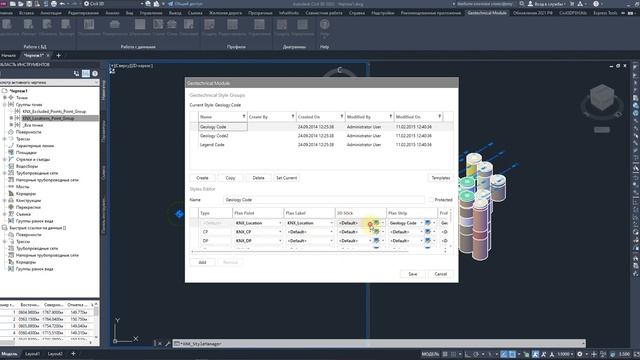
Task: Open 3D Stick style editor icon in Default row
Action: [x=376, y=223]
